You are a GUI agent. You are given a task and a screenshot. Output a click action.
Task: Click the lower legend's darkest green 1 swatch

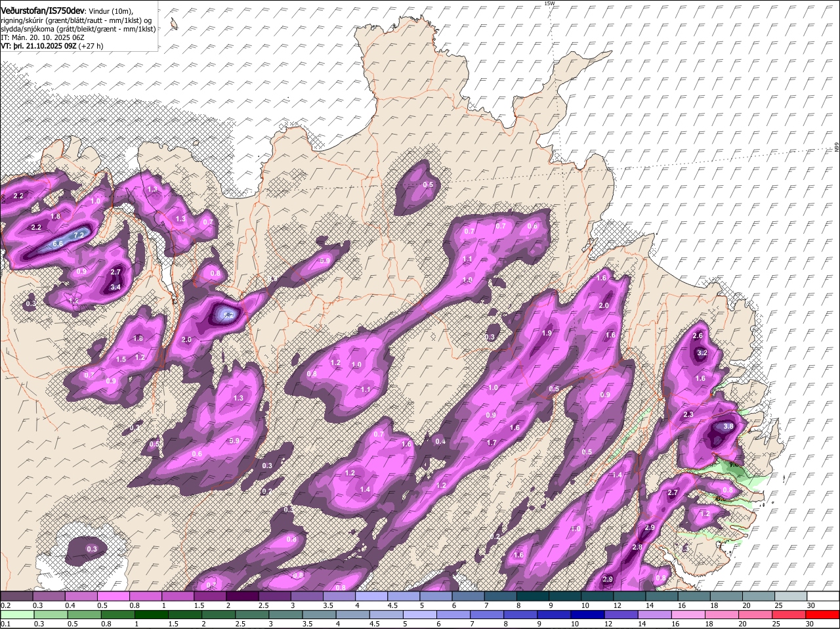click(151, 615)
